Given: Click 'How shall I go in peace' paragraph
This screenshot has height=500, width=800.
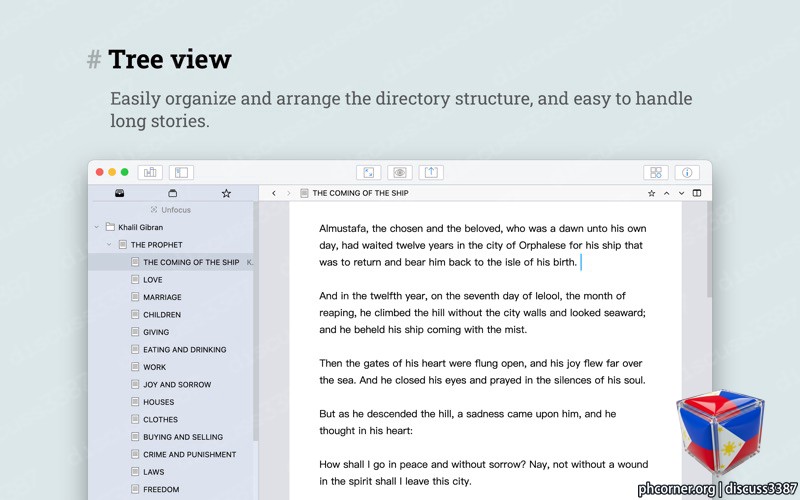Looking at the screenshot, I should 483,472.
